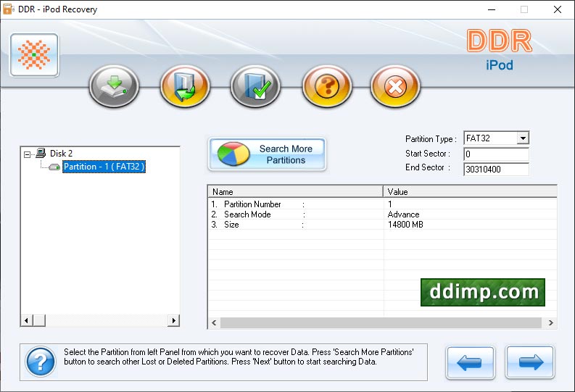Image resolution: width=575 pixels, height=392 pixels.
Task: Select the Disk 2 tree item
Action: (61, 153)
